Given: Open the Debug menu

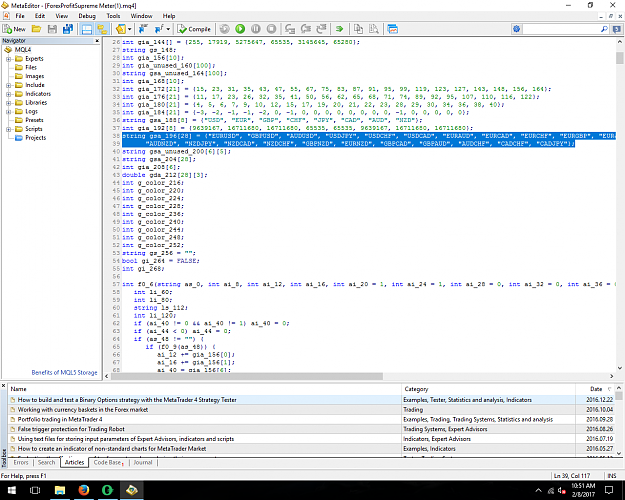Looking at the screenshot, I should click(x=87, y=16).
